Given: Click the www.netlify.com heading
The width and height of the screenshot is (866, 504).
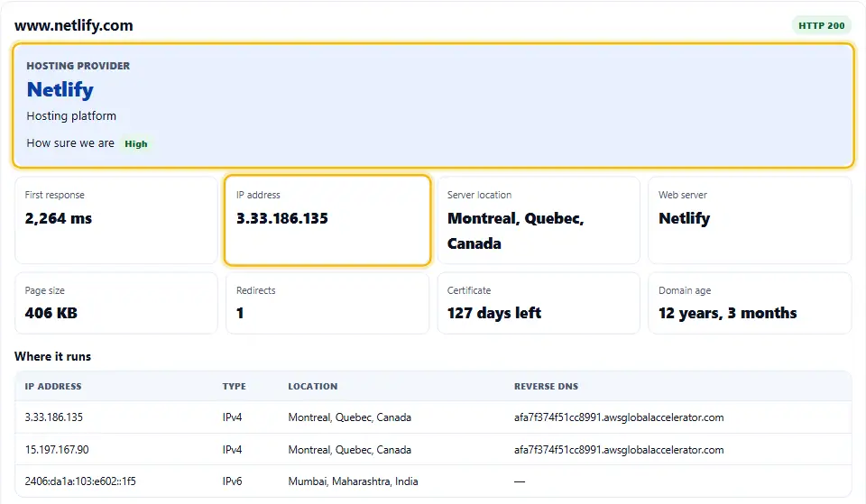Looking at the screenshot, I should pos(73,25).
